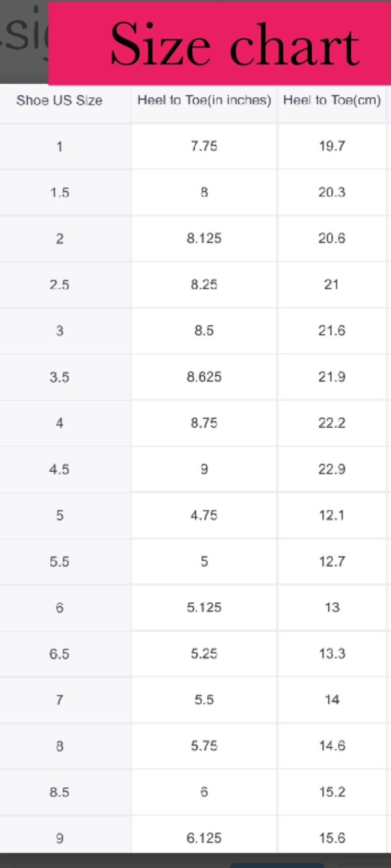Click the pink Size chart banner
The height and width of the screenshot is (868, 391).
click(219, 44)
